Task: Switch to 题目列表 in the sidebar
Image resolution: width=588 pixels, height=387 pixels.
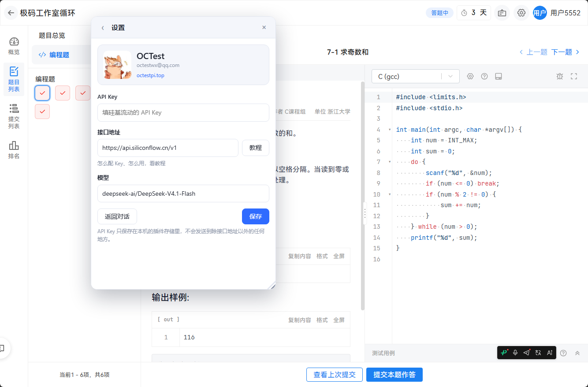Action: tap(14, 79)
